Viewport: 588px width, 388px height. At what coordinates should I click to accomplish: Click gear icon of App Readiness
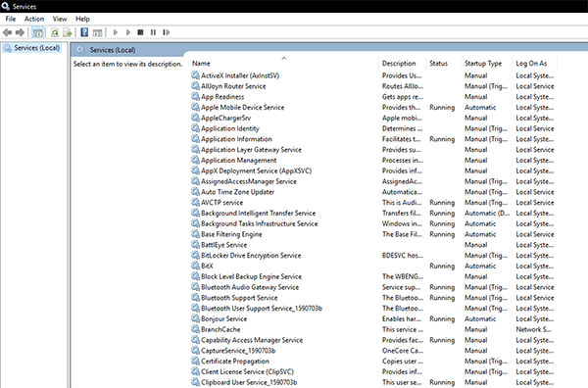(x=195, y=96)
